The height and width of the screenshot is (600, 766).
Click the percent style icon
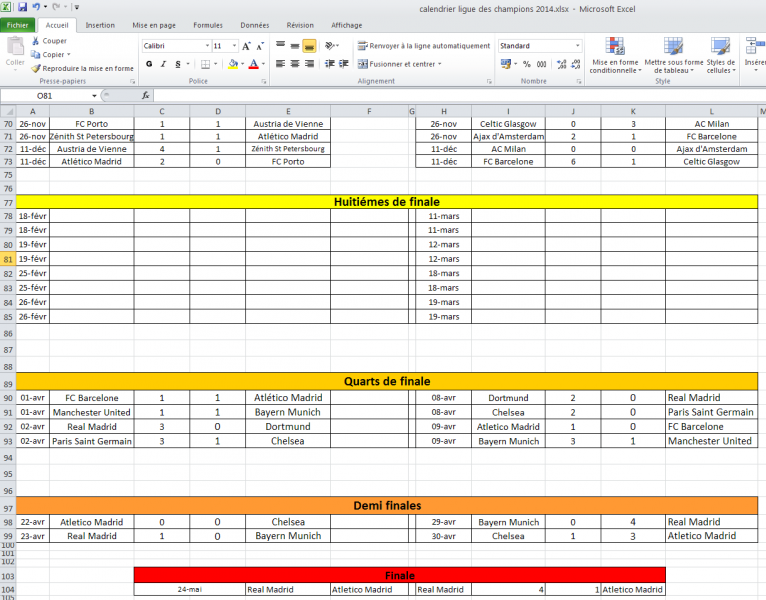[527, 64]
